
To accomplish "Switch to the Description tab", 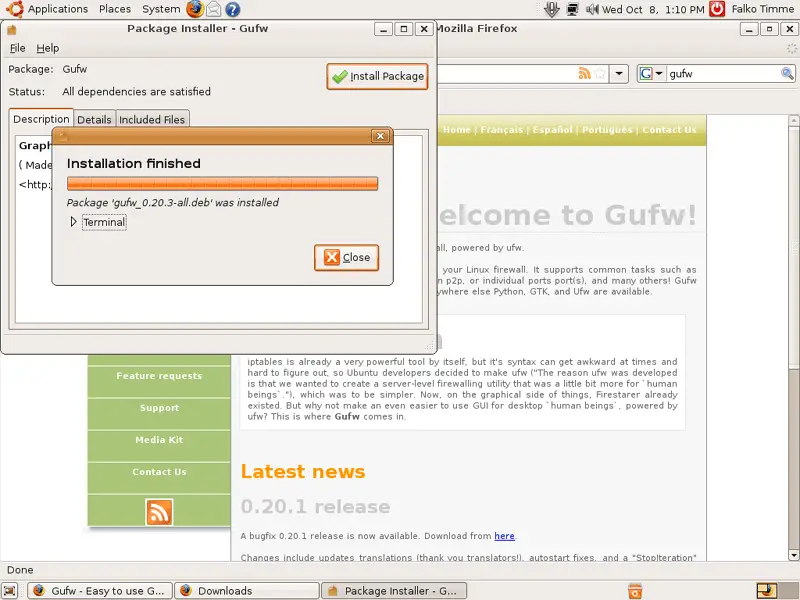I will click(x=41, y=119).
